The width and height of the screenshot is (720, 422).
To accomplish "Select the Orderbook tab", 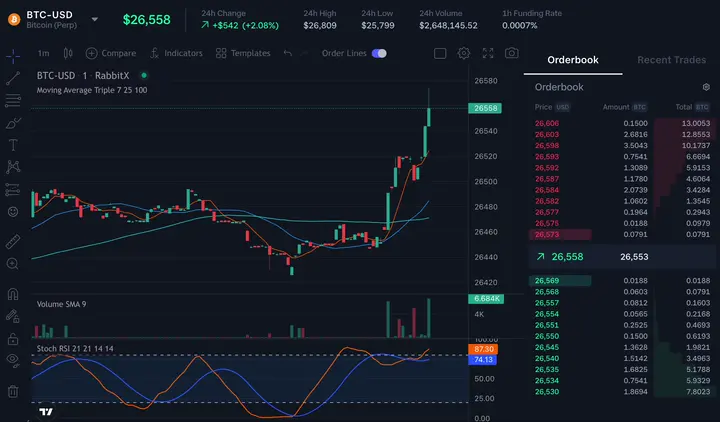I will point(573,60).
